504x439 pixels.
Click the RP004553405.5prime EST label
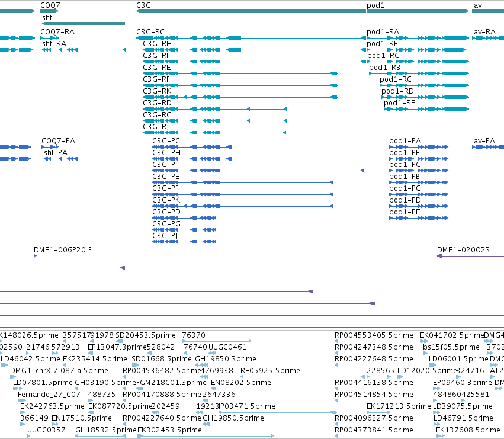point(374,335)
